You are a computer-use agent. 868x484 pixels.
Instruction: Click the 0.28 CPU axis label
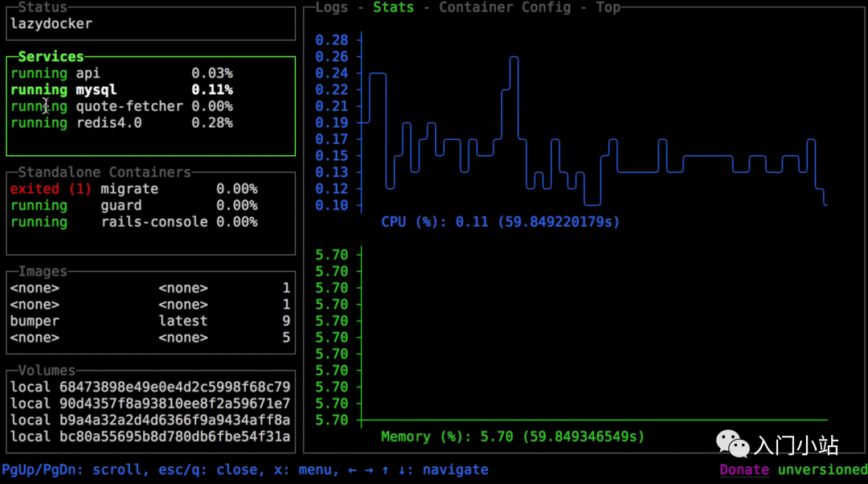332,40
